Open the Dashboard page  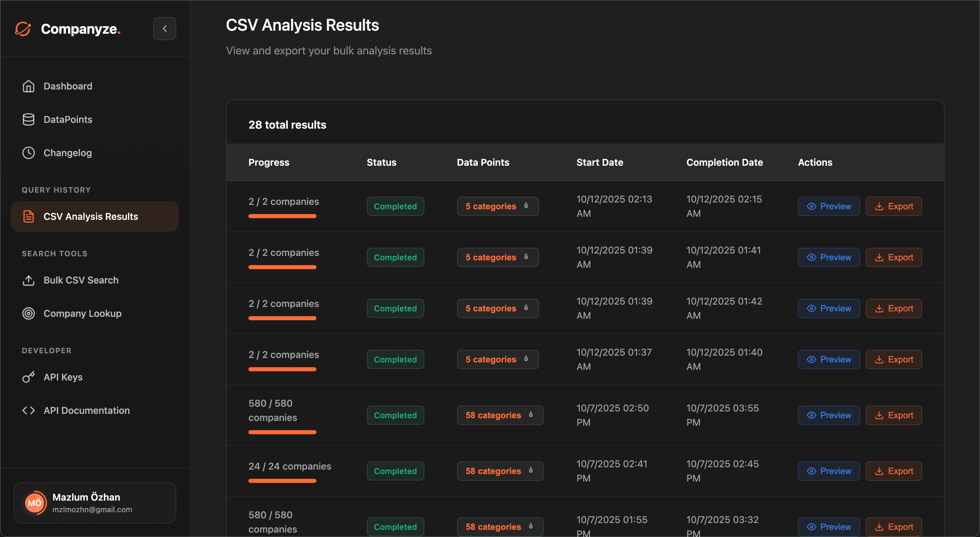click(x=68, y=86)
